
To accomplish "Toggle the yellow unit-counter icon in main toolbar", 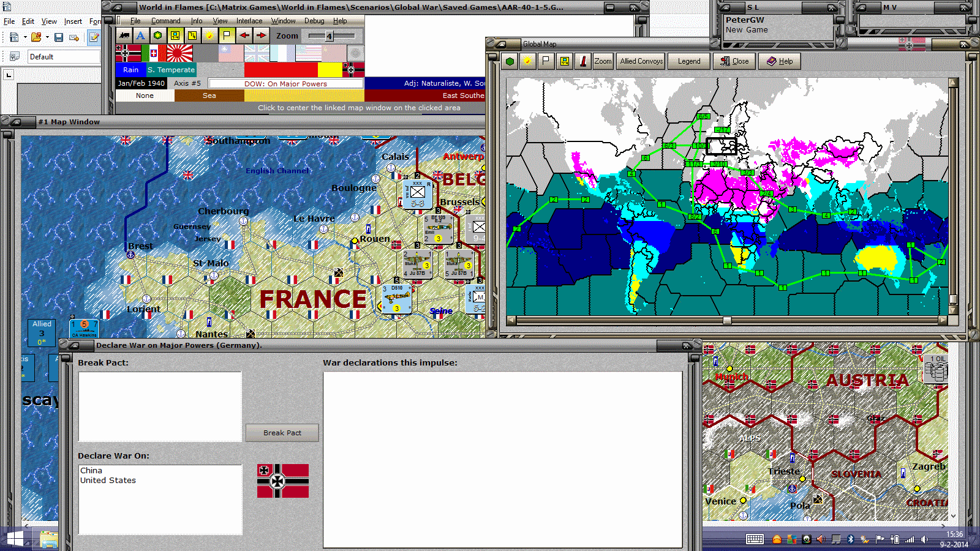I will (x=175, y=36).
